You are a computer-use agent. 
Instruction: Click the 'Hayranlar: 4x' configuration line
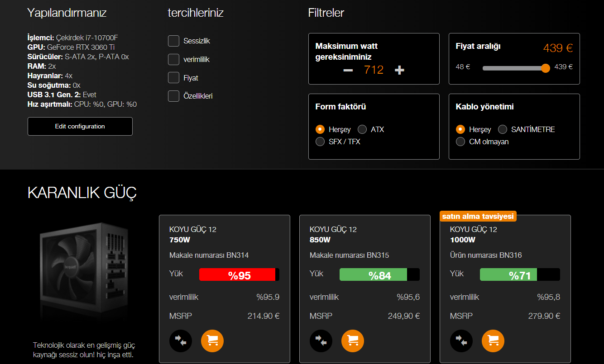click(50, 76)
